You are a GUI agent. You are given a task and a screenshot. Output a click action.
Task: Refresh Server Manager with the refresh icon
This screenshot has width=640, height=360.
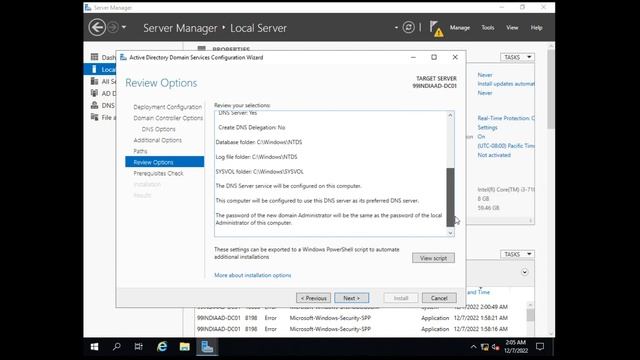pos(408,27)
